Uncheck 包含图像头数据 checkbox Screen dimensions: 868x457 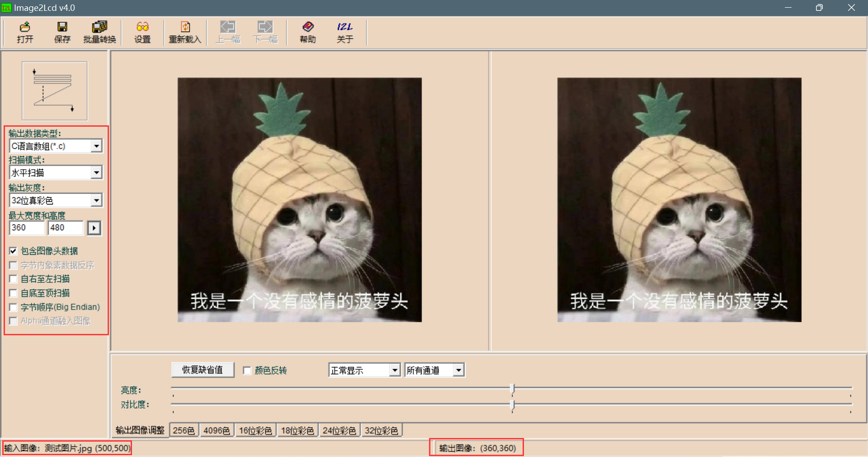click(13, 251)
